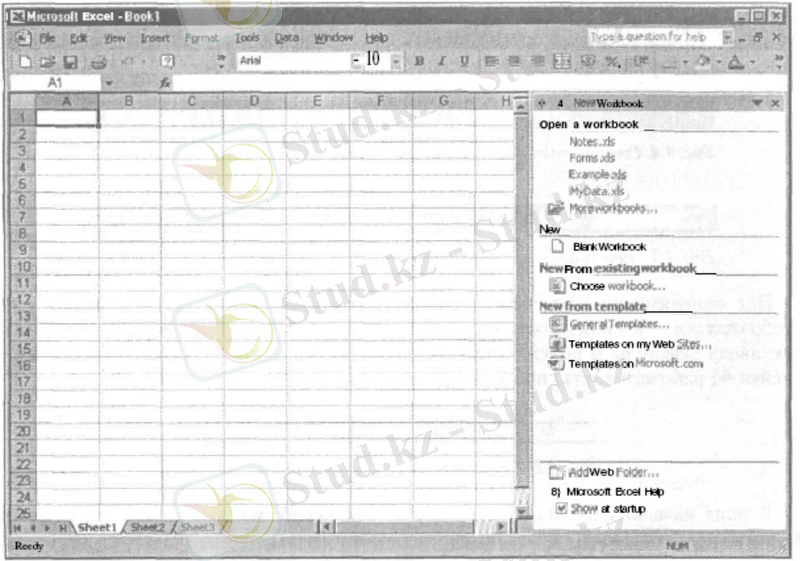800x561 pixels.
Task: Click the Increase Indent icon
Action: (x=640, y=62)
